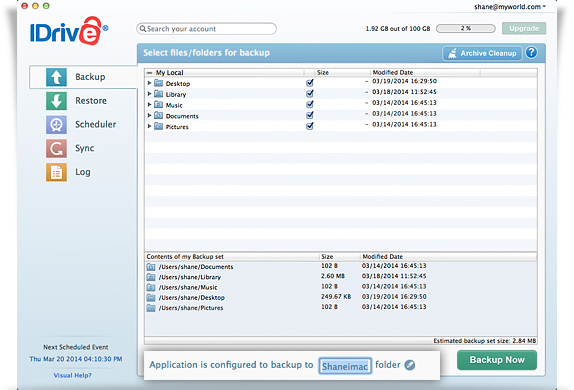The image size is (574, 390).
Task: Click the Estimated backup set size text
Action: click(x=485, y=341)
